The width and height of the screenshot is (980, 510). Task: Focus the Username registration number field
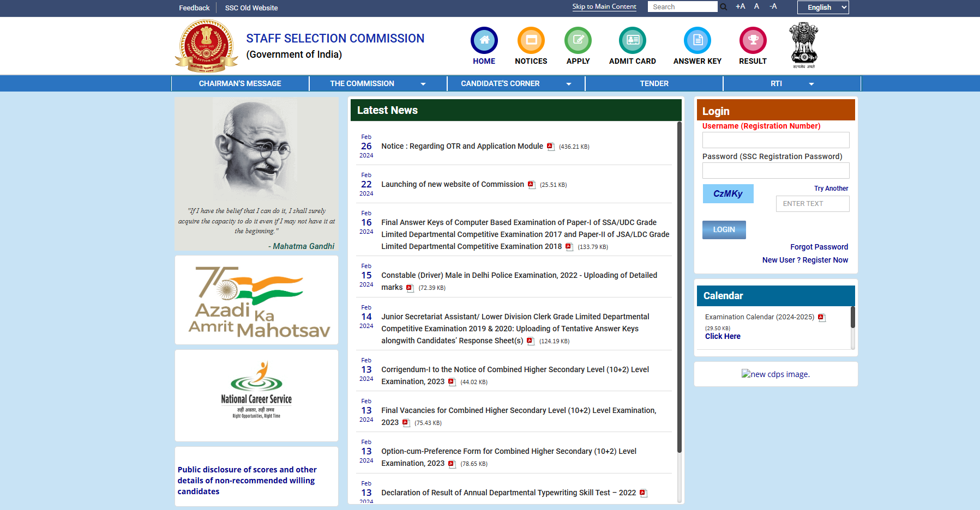(x=775, y=140)
